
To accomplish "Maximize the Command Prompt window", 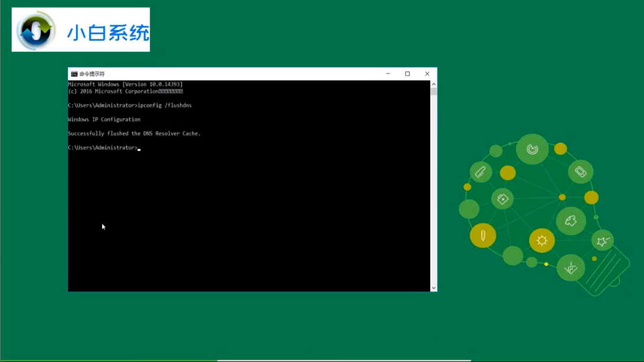I will tap(407, 74).
